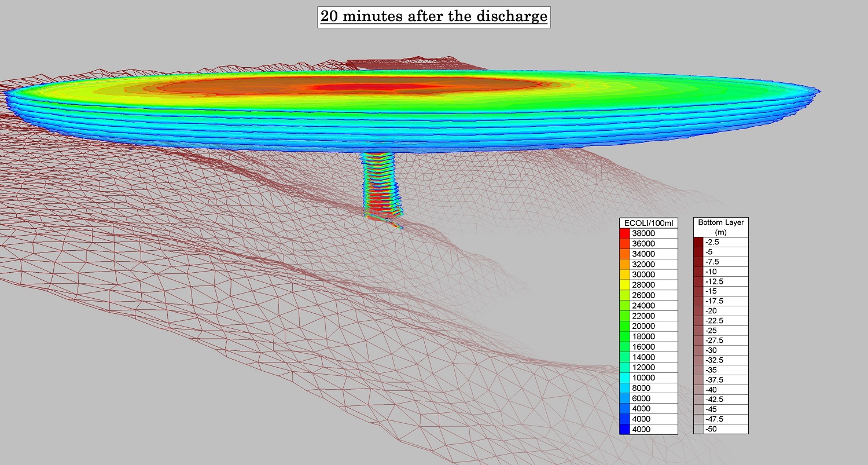868x465 pixels.
Task: Click the -40 depth value
Action: 712,390
